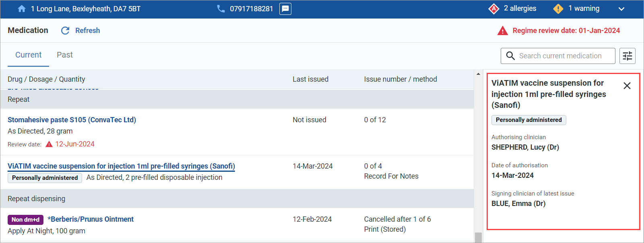
Task: Click the 0 of 12 issue number
Action: click(375, 120)
